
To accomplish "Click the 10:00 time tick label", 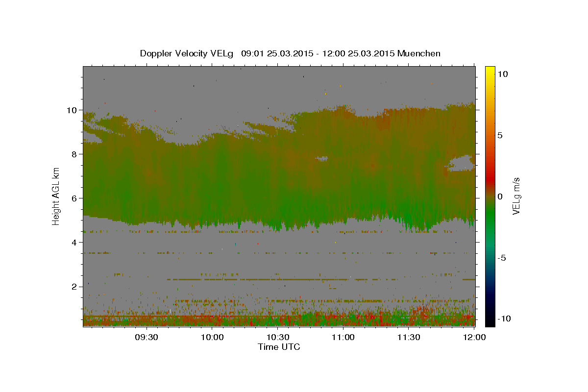I will (x=212, y=337).
